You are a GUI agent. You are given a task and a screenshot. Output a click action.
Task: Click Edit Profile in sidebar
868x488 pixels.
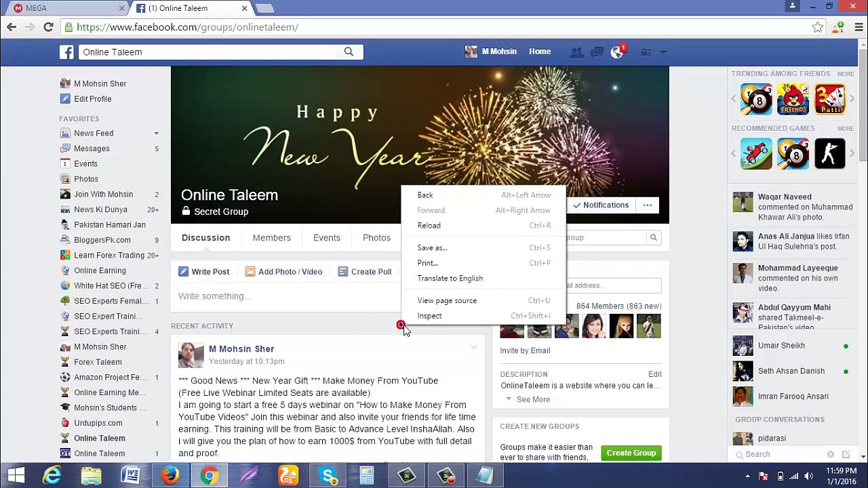pyautogui.click(x=93, y=99)
